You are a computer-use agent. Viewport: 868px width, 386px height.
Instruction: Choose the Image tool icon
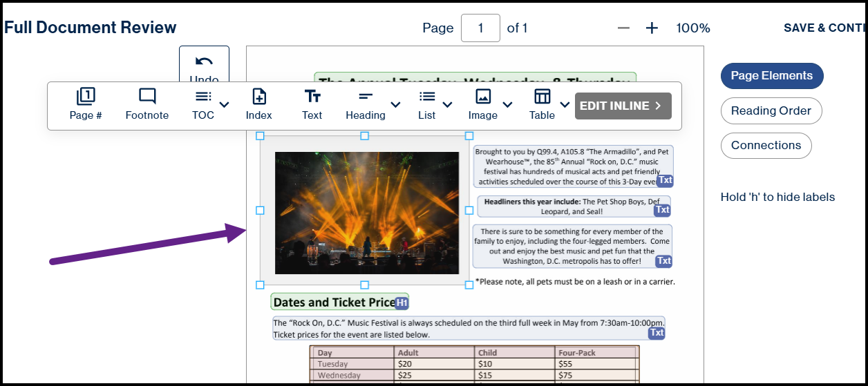click(x=483, y=97)
